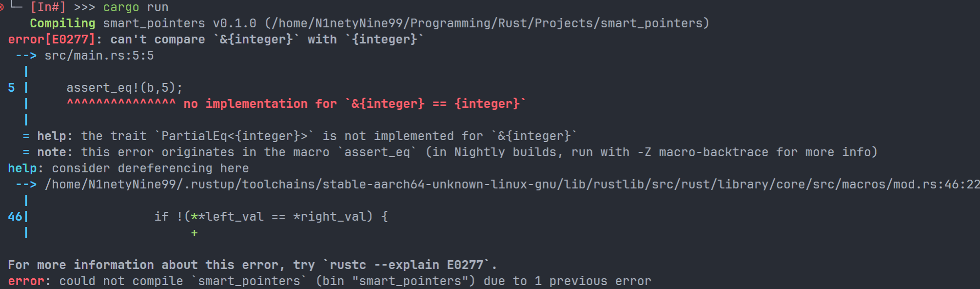
Task: Click the [In#] prompt label
Action: (48, 8)
